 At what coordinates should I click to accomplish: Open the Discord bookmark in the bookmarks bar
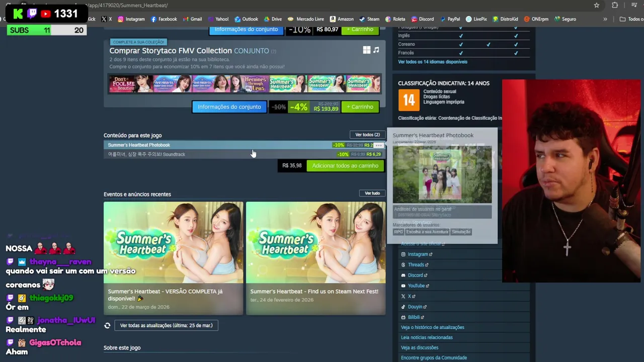point(422,19)
